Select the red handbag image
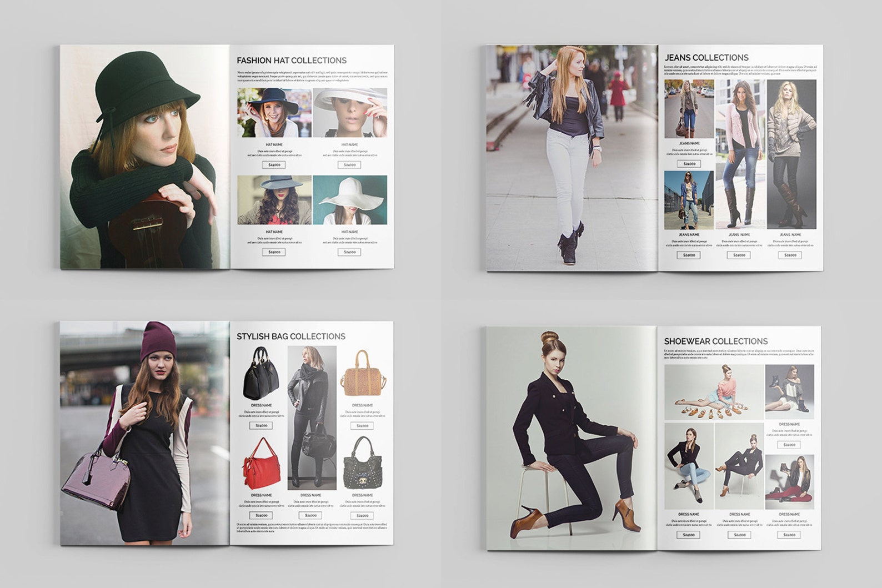Viewport: 882px width, 588px height. tap(261, 464)
